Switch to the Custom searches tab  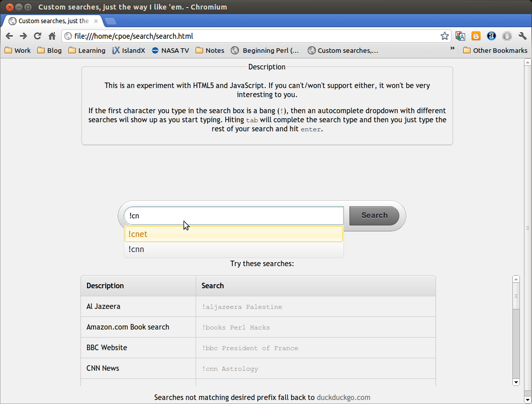(50, 21)
